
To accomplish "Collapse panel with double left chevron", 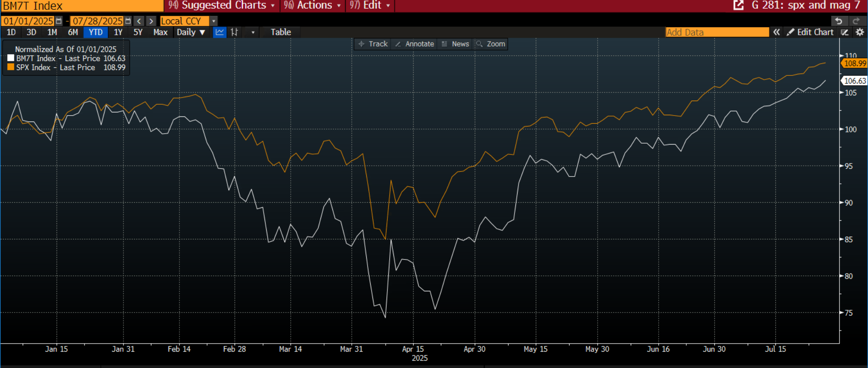I will click(x=777, y=32).
